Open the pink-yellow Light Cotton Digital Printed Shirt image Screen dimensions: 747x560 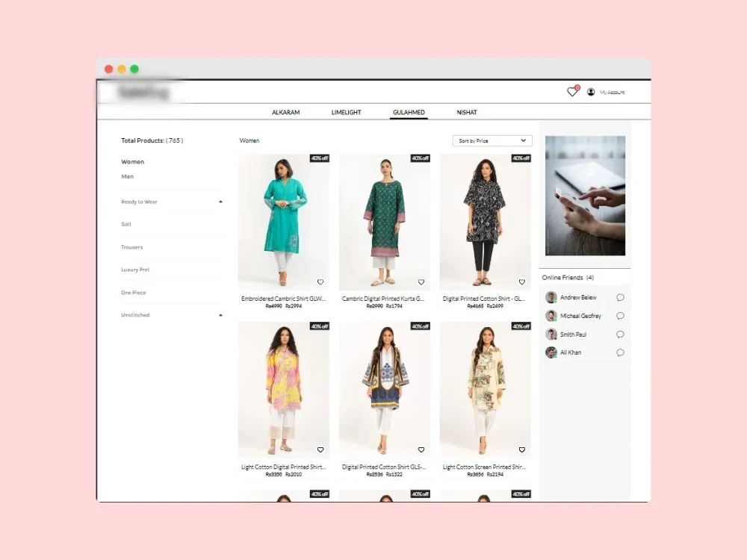pyautogui.click(x=284, y=390)
